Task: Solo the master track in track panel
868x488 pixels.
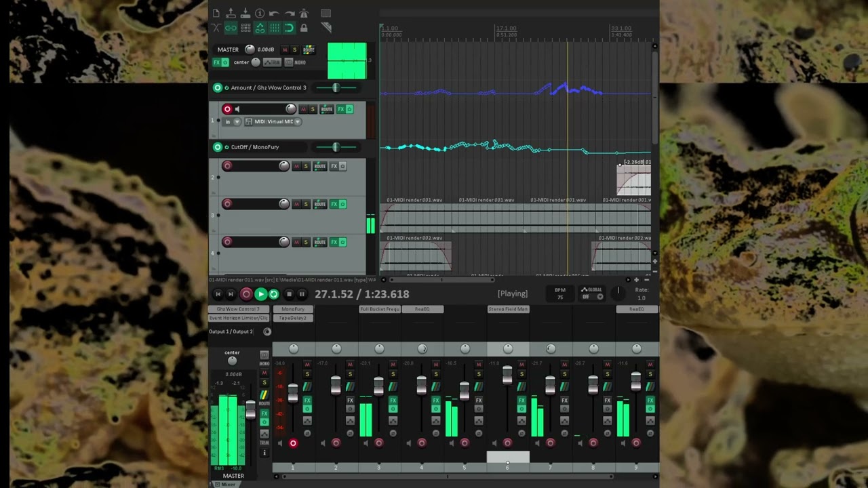Action: click(x=294, y=49)
